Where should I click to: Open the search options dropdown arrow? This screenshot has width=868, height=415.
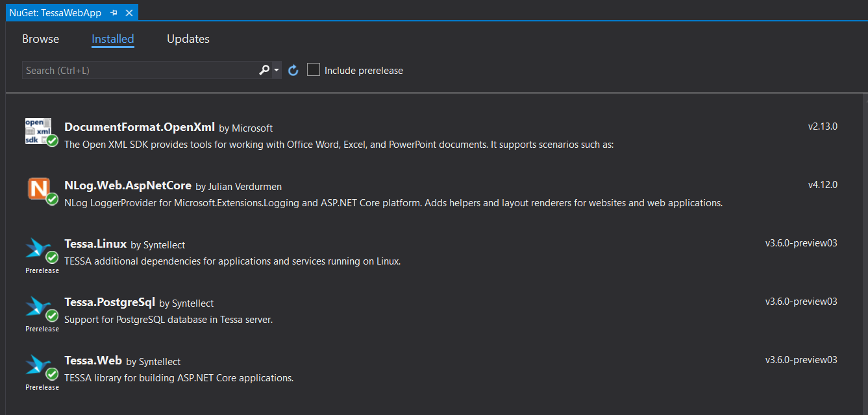(x=277, y=70)
